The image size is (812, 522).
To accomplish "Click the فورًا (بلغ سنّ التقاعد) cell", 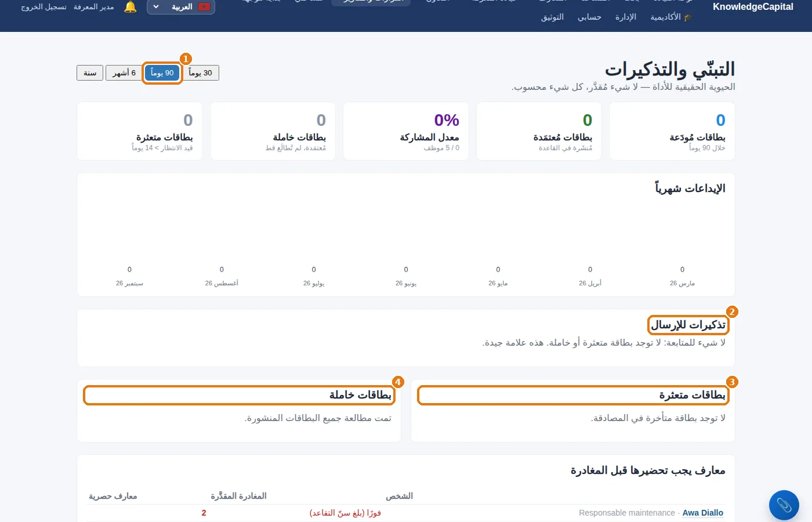I will [345, 513].
